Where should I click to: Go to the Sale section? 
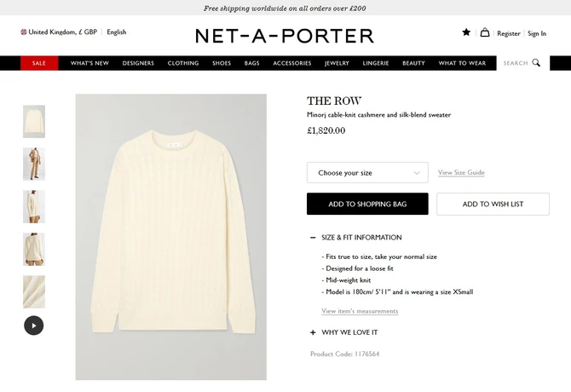click(39, 63)
